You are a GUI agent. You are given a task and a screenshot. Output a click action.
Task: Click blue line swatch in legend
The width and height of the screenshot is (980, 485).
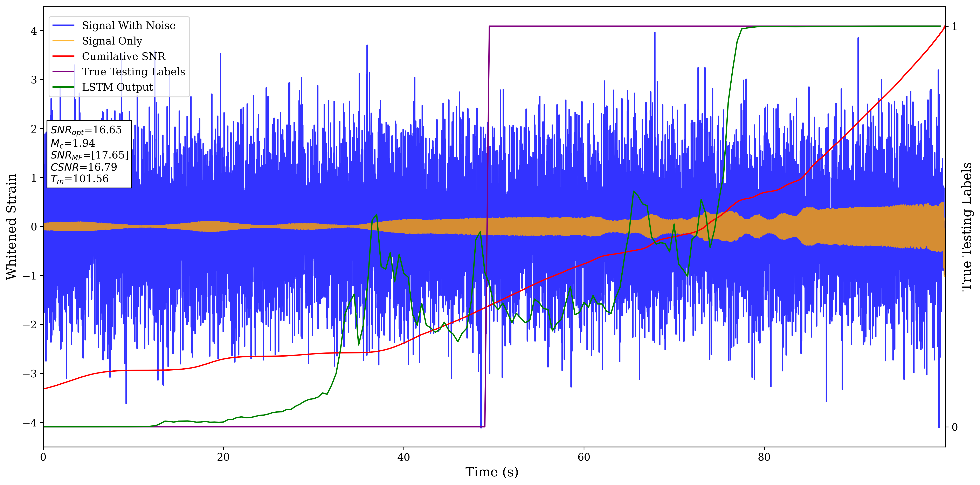tap(63, 26)
